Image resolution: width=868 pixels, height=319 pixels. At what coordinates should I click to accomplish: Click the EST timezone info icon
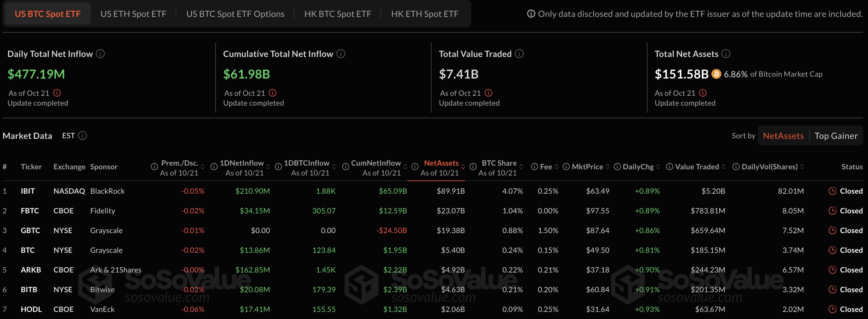(82, 135)
